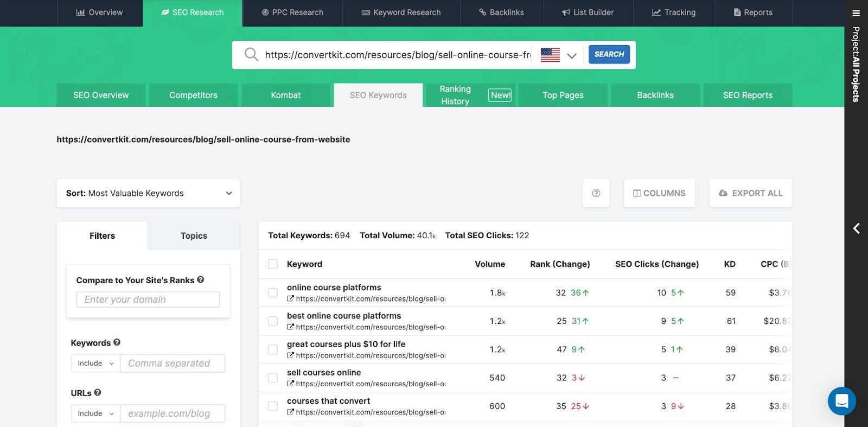The width and height of the screenshot is (868, 427).
Task: Open the URLs Include dropdown
Action: point(95,413)
